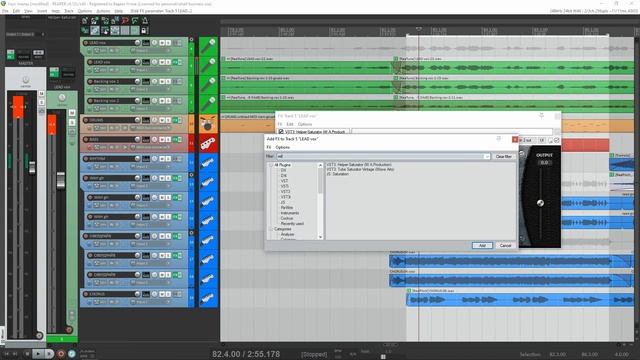Click the master volume fader handle
Screen dimensions: 640x360
point(31,167)
